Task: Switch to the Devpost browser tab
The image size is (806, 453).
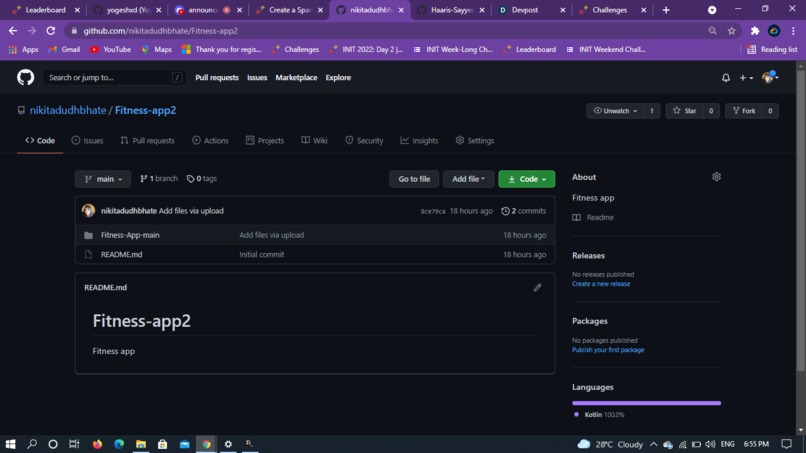Action: (x=532, y=10)
